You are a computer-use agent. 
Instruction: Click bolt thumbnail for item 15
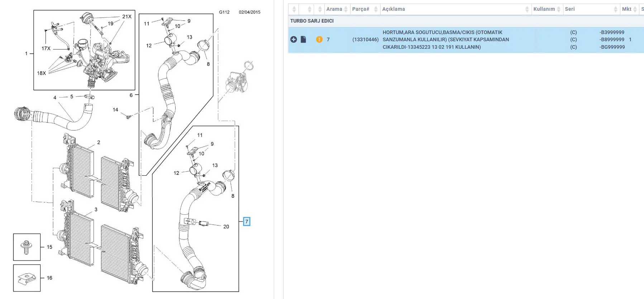[27, 247]
